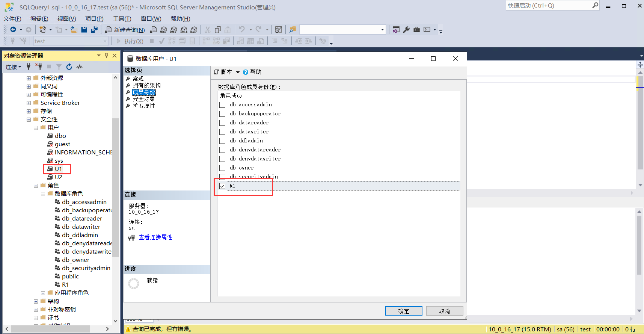The height and width of the screenshot is (334, 644).
Task: Check the db_ddladmin checkbox
Action: pos(222,141)
